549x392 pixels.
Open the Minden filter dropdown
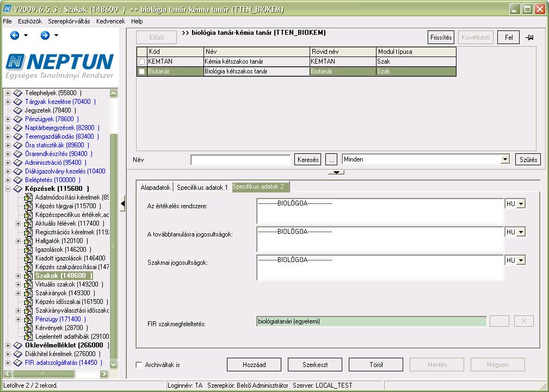(x=504, y=160)
